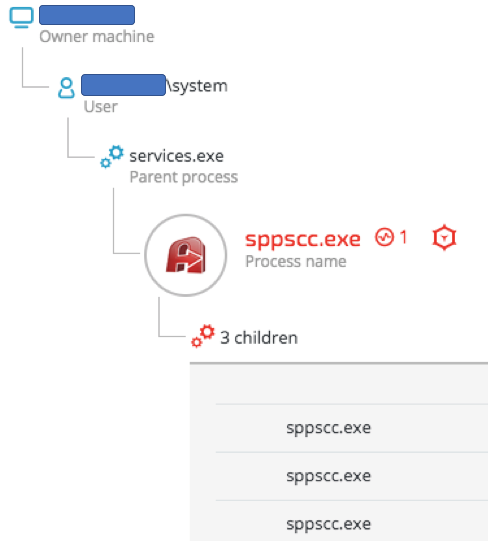
Task: Click the red hexagon malop icon
Action: click(444, 238)
